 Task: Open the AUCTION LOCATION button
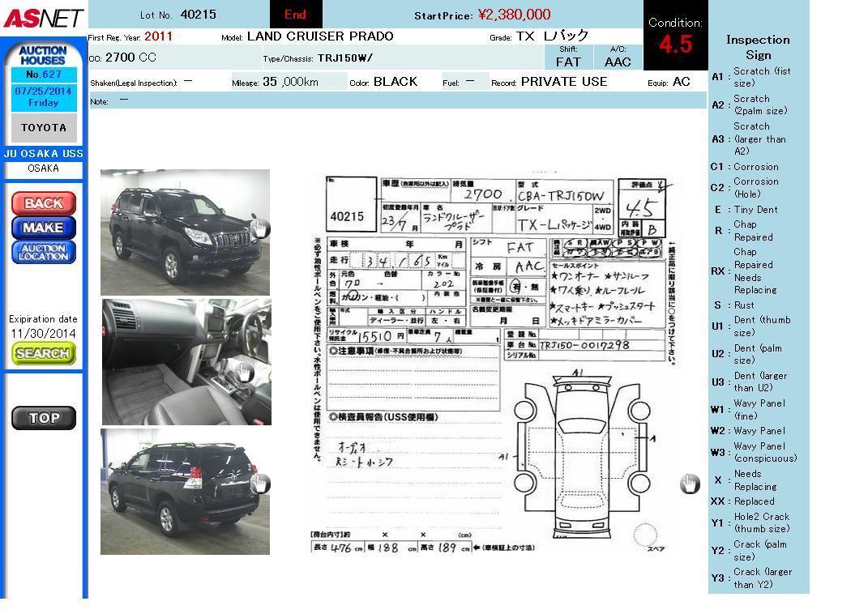44,252
